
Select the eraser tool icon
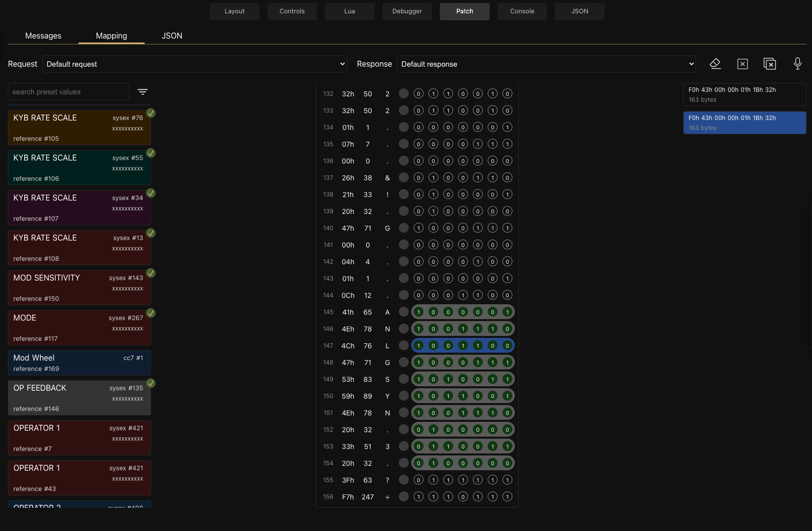click(x=715, y=63)
